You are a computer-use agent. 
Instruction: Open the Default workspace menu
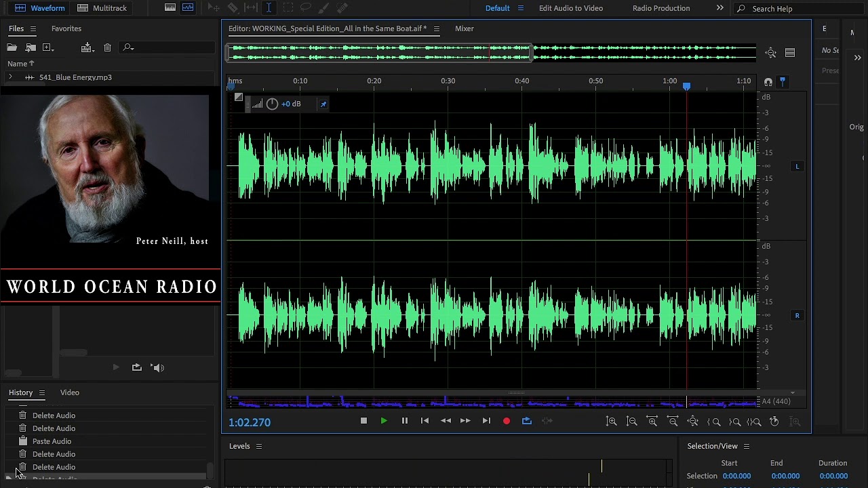coord(521,8)
